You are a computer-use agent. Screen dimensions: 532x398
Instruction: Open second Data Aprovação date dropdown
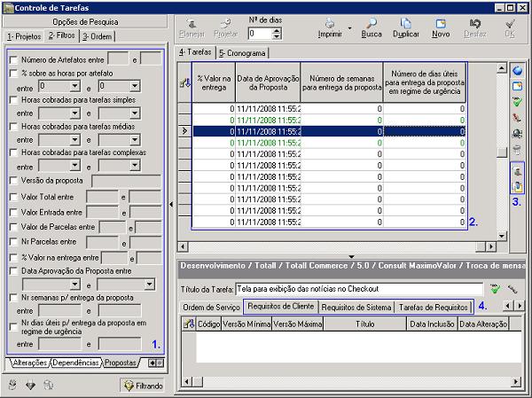click(149, 284)
